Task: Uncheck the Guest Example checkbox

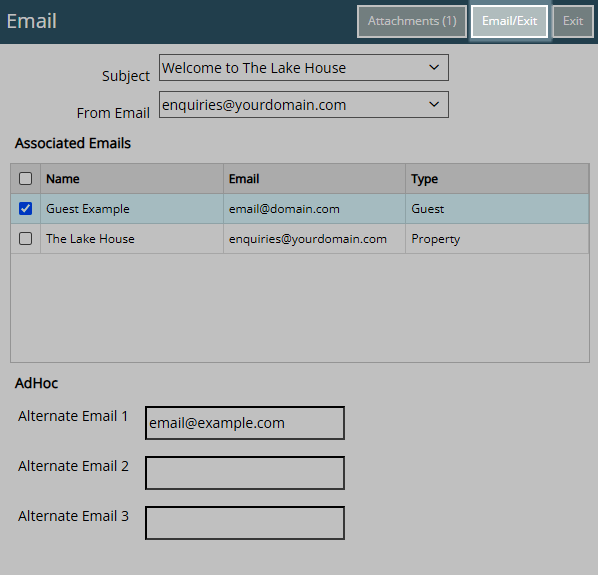Action: click(26, 209)
